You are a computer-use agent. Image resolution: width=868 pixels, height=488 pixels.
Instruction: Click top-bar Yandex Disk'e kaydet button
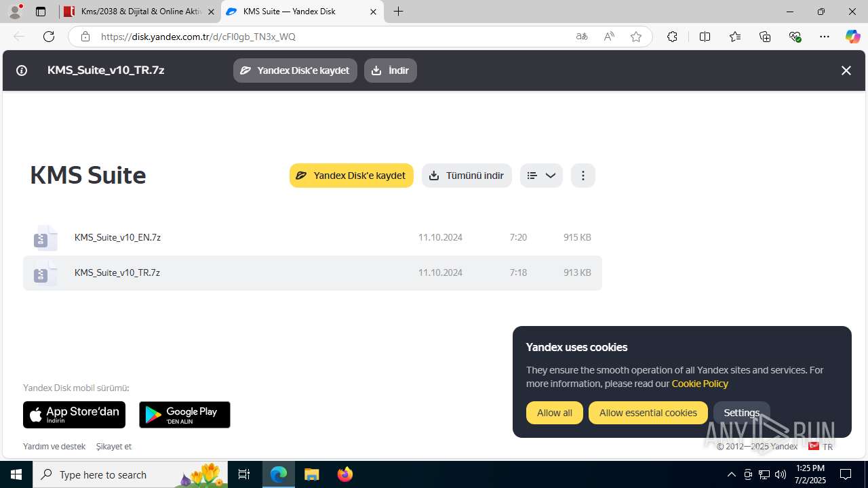(295, 70)
